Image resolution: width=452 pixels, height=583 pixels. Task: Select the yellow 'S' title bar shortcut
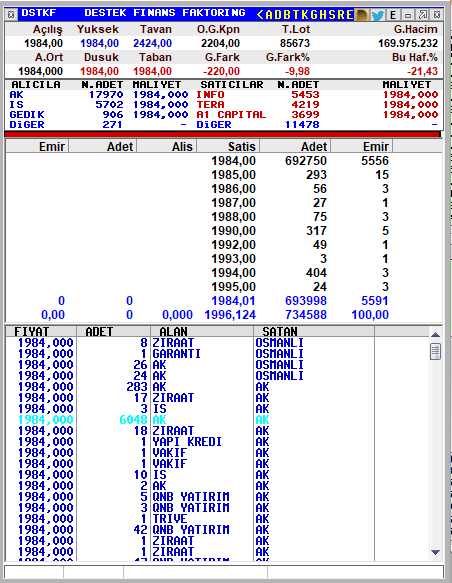tap(332, 15)
